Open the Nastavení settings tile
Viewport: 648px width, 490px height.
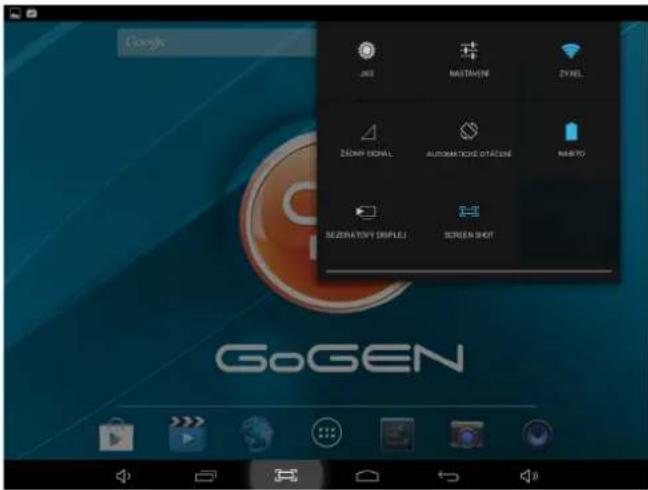(469, 59)
